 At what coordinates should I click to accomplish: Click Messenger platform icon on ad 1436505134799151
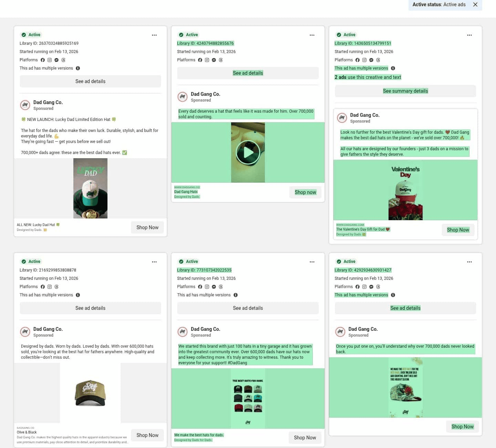point(371,60)
